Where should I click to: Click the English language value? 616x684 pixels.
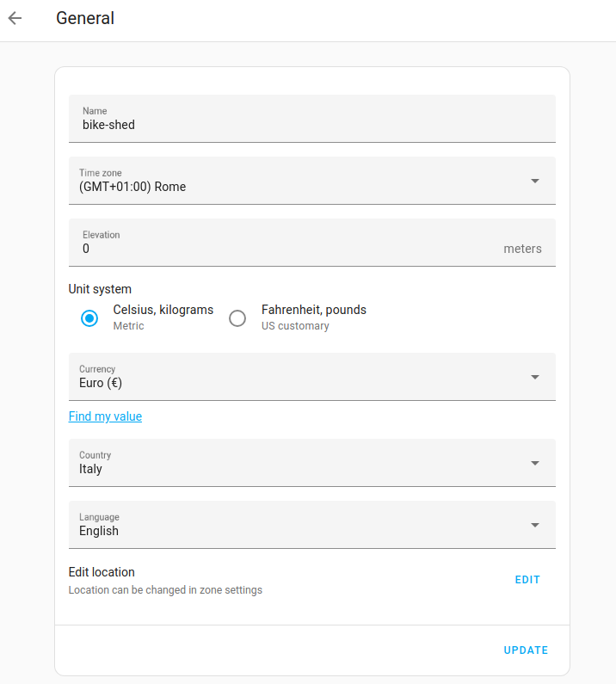[99, 531]
